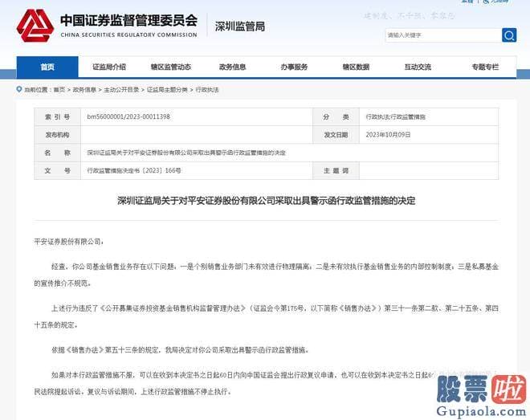Click the salutation 平安证券股份有限公司:
Image resolution: width=530 pixels, height=420 pixels.
(x=69, y=242)
